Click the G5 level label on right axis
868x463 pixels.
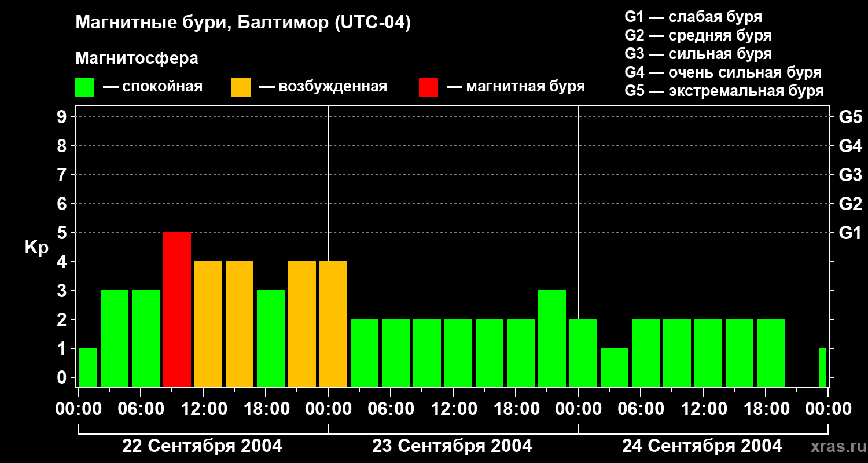[x=850, y=117]
